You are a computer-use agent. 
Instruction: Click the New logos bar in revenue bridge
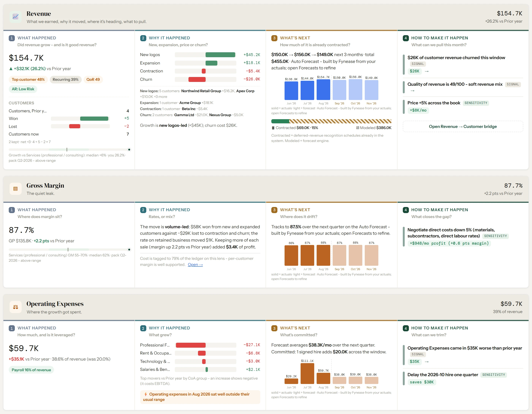(220, 55)
